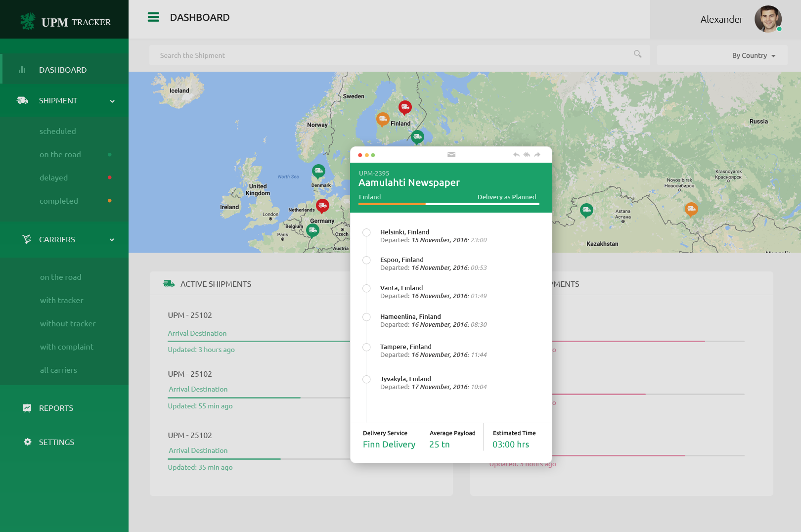801x532 pixels.
Task: Click the Finn Delivery service link
Action: coord(389,444)
